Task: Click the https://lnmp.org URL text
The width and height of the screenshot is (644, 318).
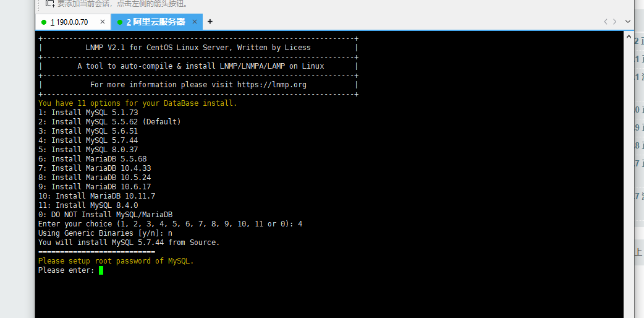Action: [272, 85]
